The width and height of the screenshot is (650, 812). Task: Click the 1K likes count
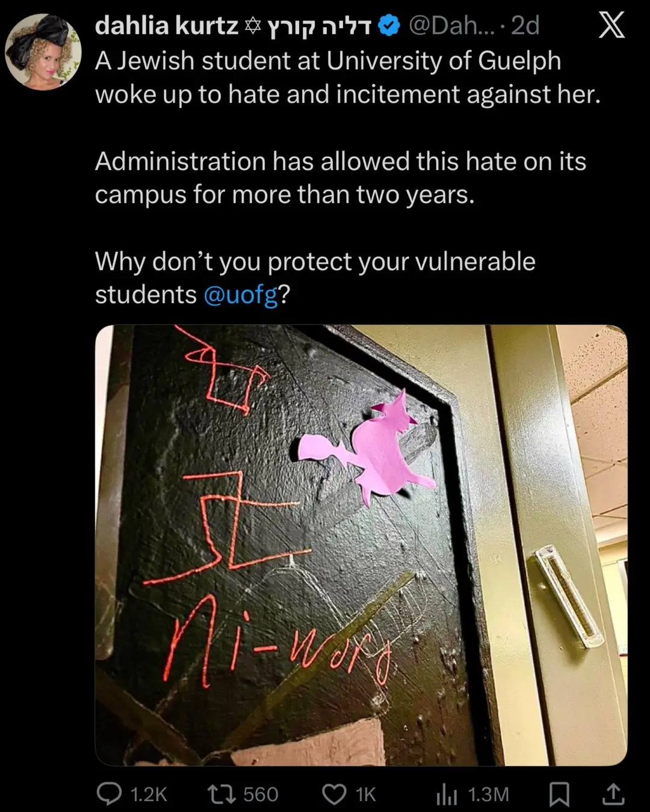[365, 795]
